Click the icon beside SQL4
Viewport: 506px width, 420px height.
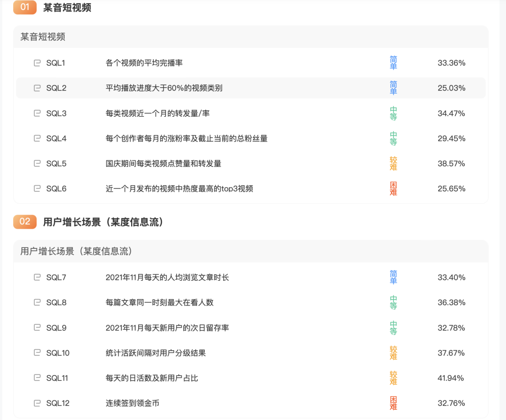pos(37,138)
